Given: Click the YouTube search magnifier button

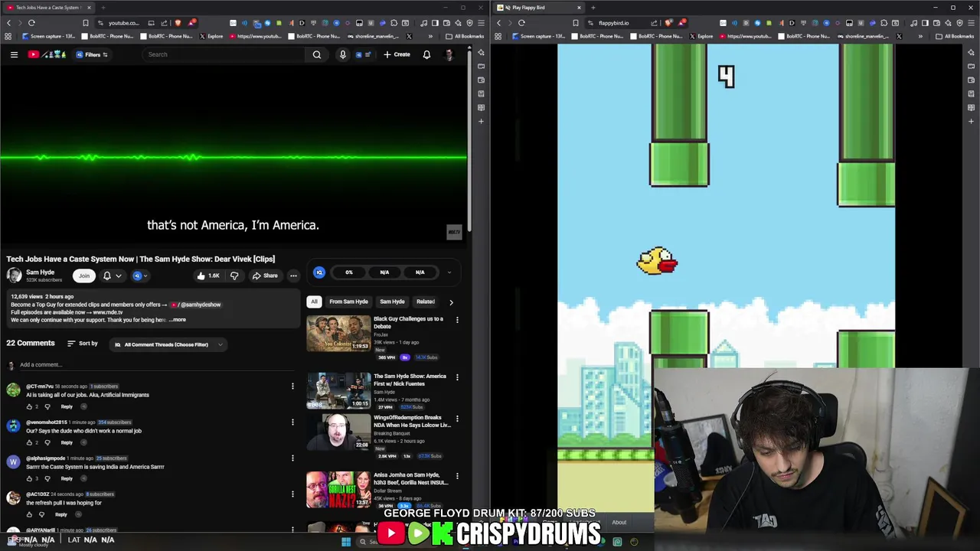Looking at the screenshot, I should coord(316,54).
